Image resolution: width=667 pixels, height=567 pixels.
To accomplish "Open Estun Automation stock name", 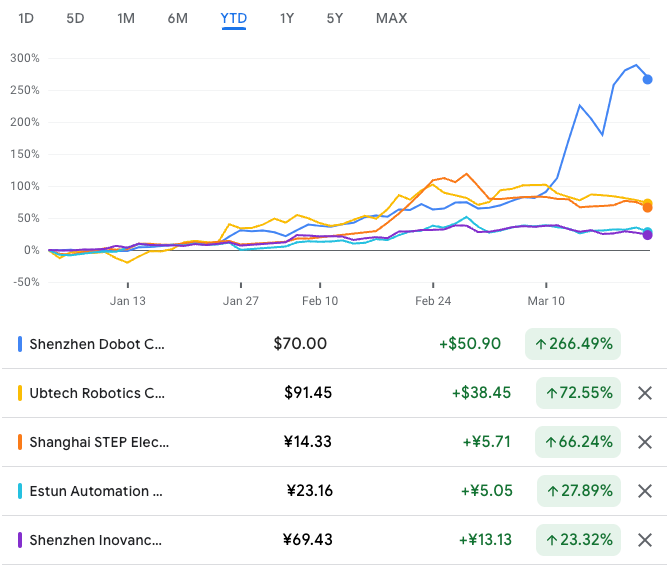I will click(x=96, y=491).
